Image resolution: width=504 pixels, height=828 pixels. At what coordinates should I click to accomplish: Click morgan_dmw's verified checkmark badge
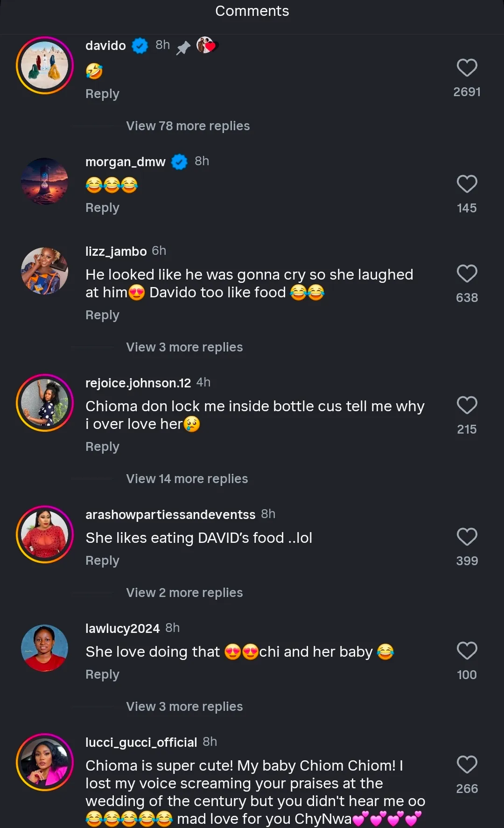point(179,161)
